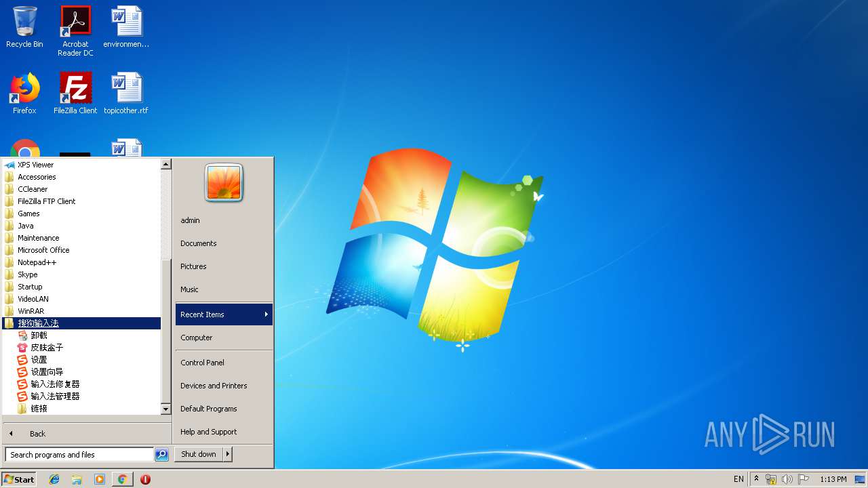This screenshot has height=488, width=868.
Task: Launch the FileZilla Client desktop shortcut
Action: coord(75,93)
